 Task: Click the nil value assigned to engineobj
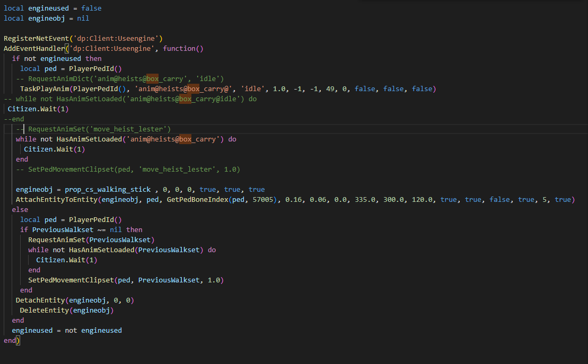pyautogui.click(x=82, y=18)
